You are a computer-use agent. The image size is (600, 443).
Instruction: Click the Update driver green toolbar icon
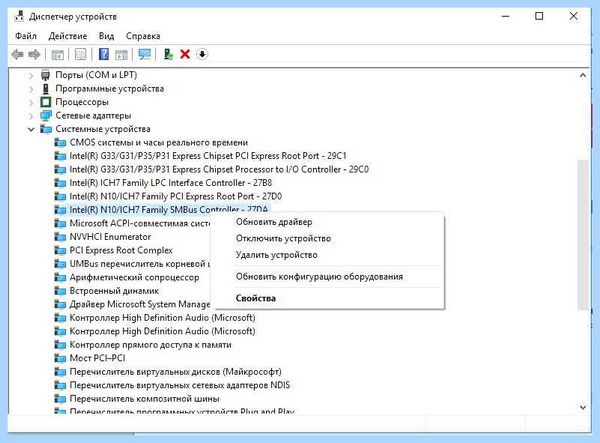point(168,54)
